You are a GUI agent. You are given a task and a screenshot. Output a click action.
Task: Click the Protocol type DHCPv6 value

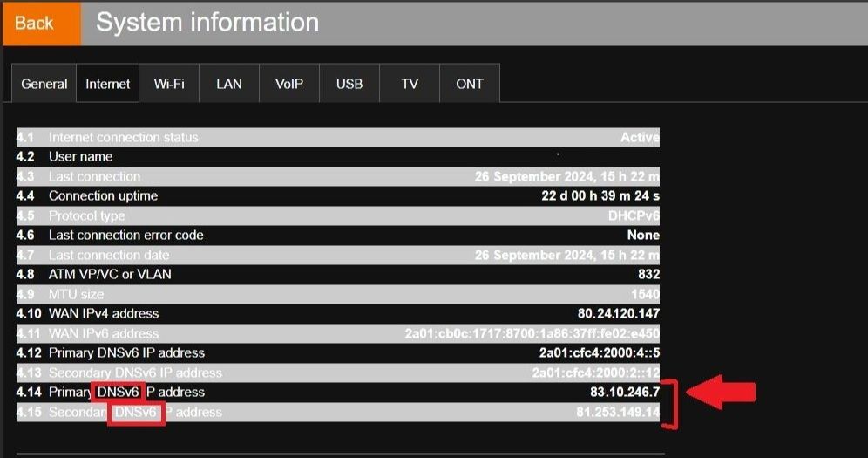(634, 215)
